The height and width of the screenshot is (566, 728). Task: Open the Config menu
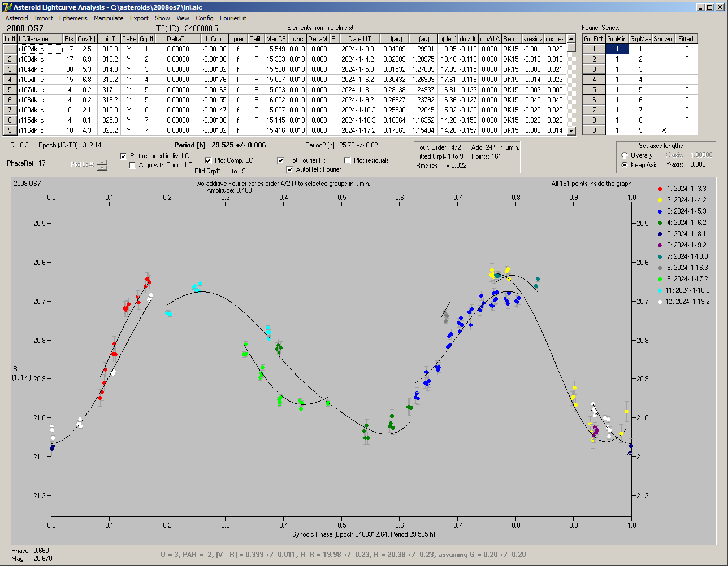point(205,18)
